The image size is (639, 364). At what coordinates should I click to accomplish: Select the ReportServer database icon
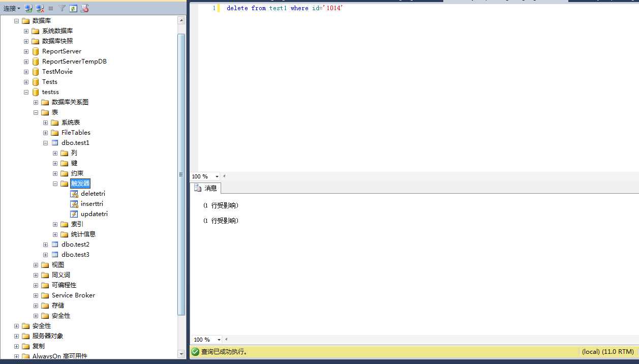(35, 51)
